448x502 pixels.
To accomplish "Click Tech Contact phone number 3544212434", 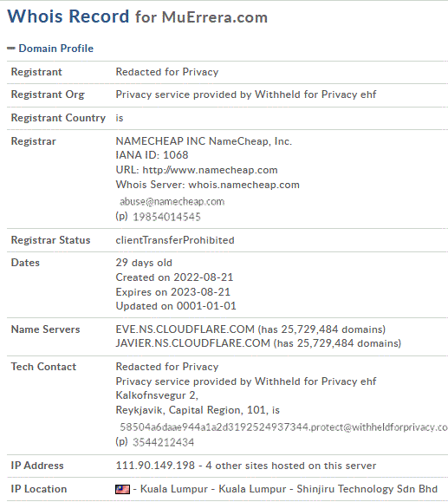I will [x=163, y=442].
